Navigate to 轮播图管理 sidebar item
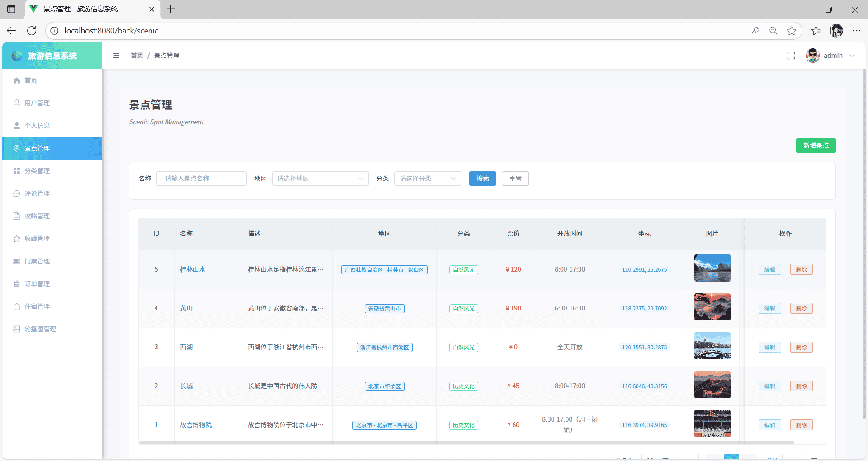The image size is (868, 461). [x=40, y=329]
